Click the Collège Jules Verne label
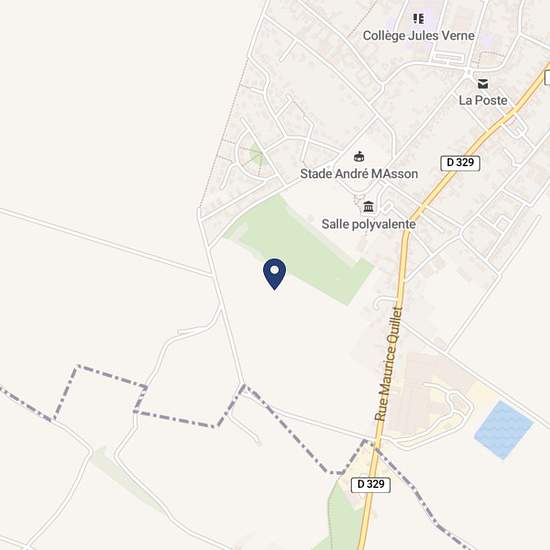Screen dimensions: 550x550 tap(418, 36)
